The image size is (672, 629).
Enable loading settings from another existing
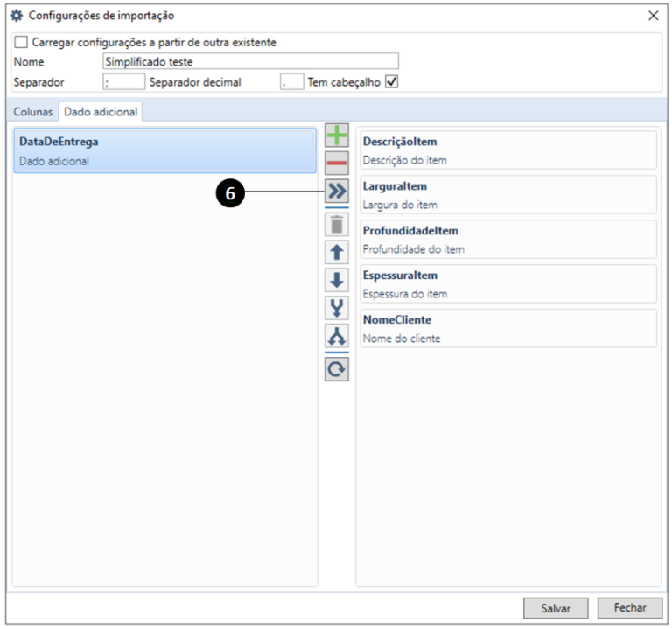click(x=22, y=42)
